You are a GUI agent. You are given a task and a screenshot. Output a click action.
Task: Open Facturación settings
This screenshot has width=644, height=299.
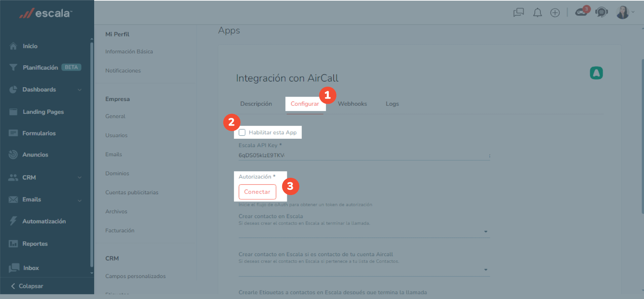[120, 231]
